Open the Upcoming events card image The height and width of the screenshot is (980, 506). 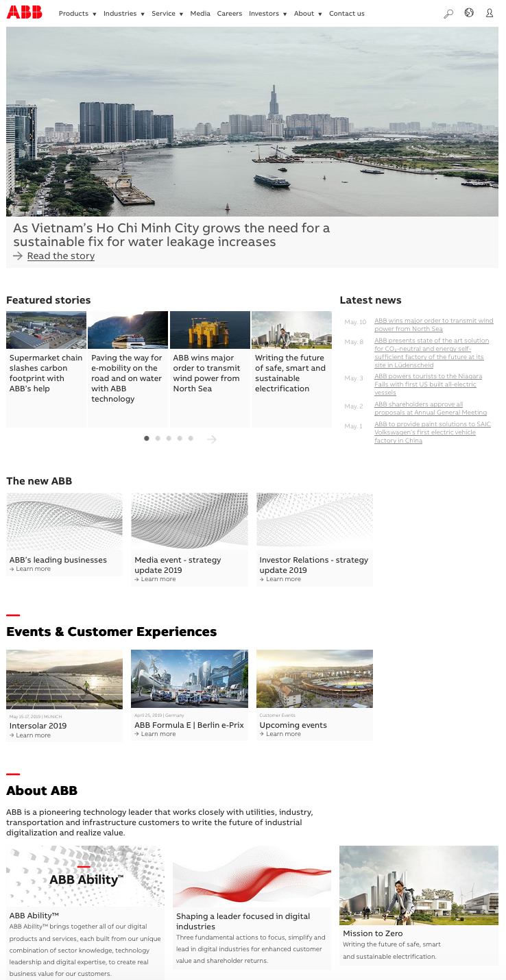315,678
